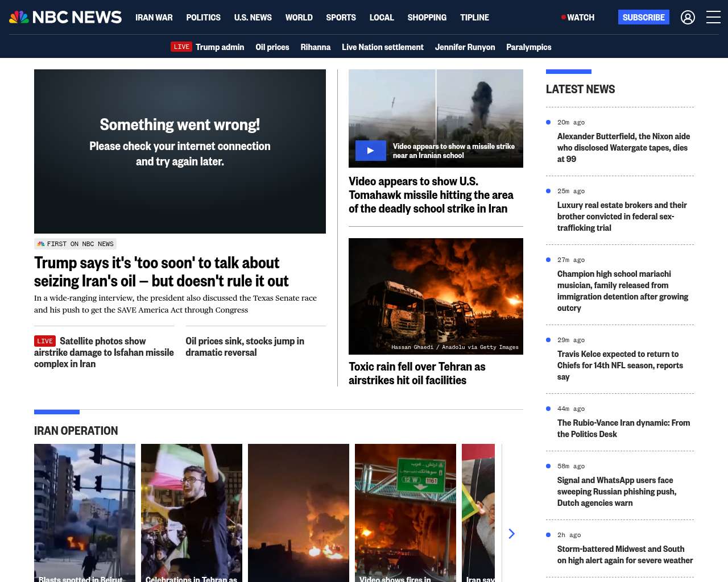Open the Toxic rain over Tehran photo
The width and height of the screenshot is (728, 582).
436,296
